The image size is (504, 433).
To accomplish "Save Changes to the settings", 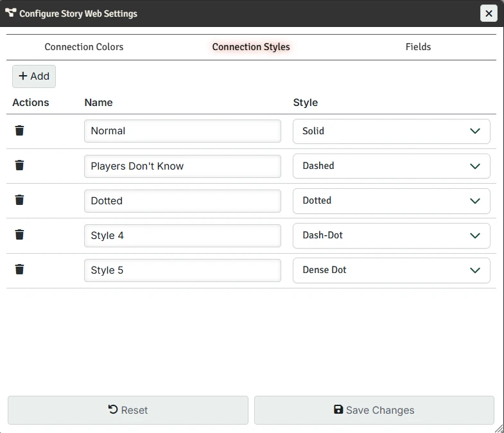I will tap(374, 410).
